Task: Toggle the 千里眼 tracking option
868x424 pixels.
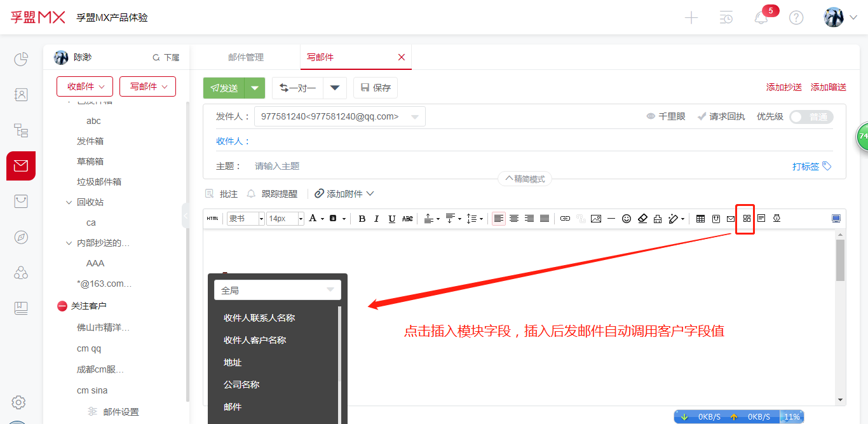Action: pos(665,117)
